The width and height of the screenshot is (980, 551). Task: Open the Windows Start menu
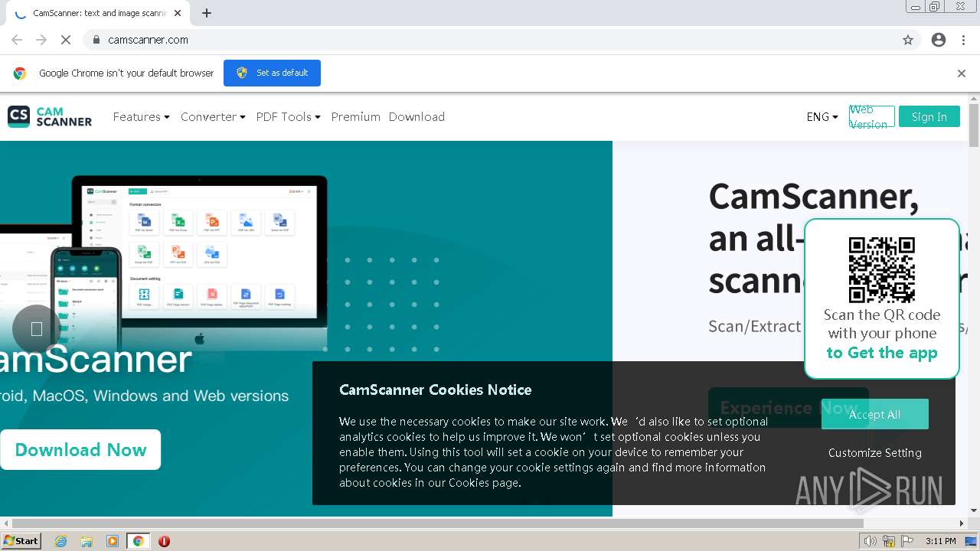pyautogui.click(x=21, y=540)
